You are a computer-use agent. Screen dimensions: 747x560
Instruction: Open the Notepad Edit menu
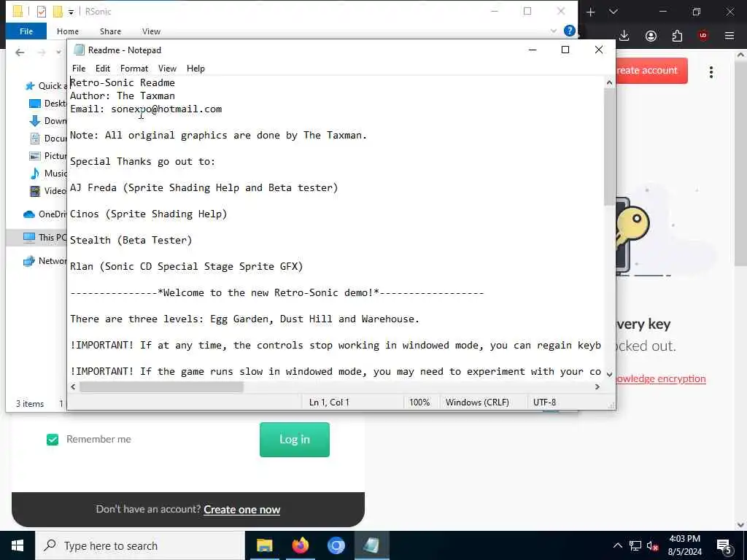coord(102,69)
